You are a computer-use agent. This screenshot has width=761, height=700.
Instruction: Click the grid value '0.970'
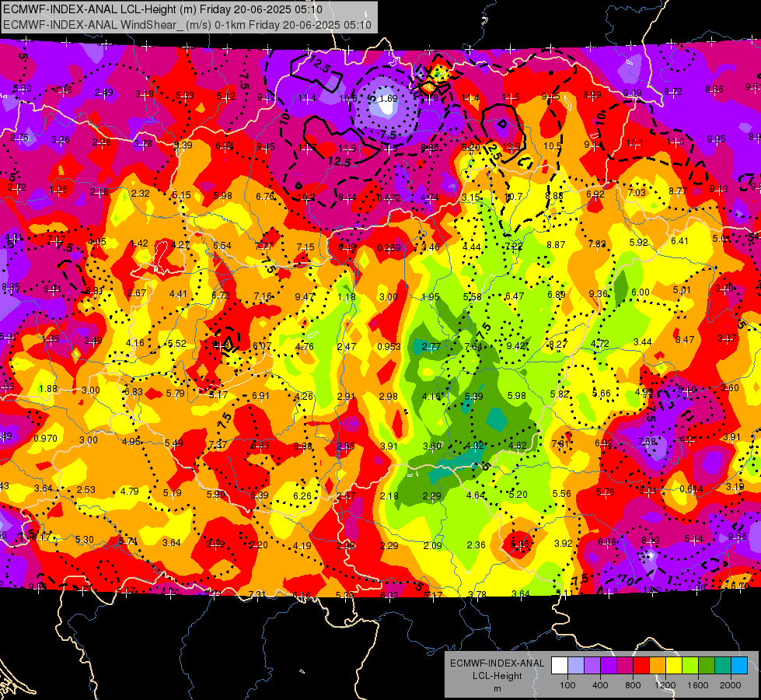click(46, 438)
